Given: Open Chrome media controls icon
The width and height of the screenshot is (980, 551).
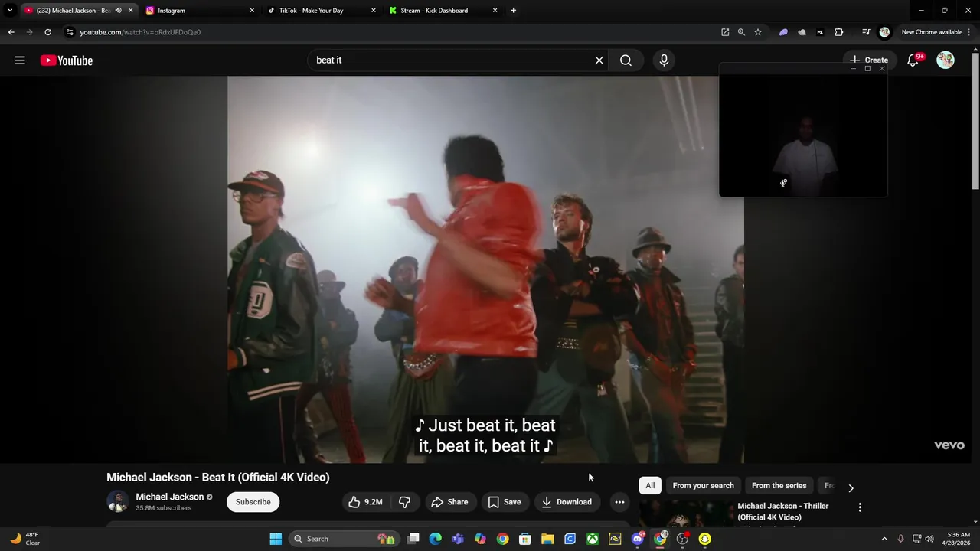Looking at the screenshot, I should (866, 32).
